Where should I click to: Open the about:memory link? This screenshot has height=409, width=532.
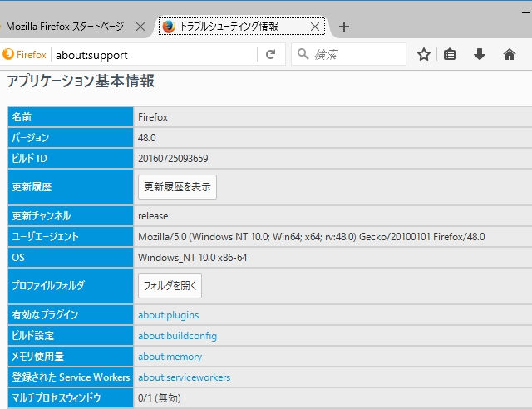coord(170,357)
